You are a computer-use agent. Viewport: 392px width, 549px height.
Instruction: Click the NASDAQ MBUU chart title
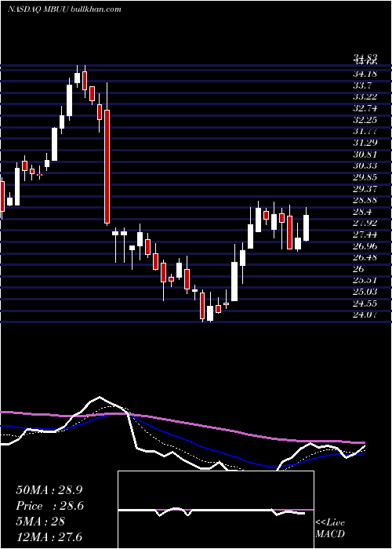pos(64,9)
